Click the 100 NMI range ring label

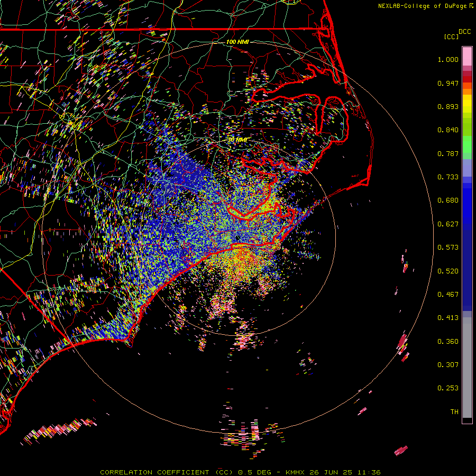(237, 42)
